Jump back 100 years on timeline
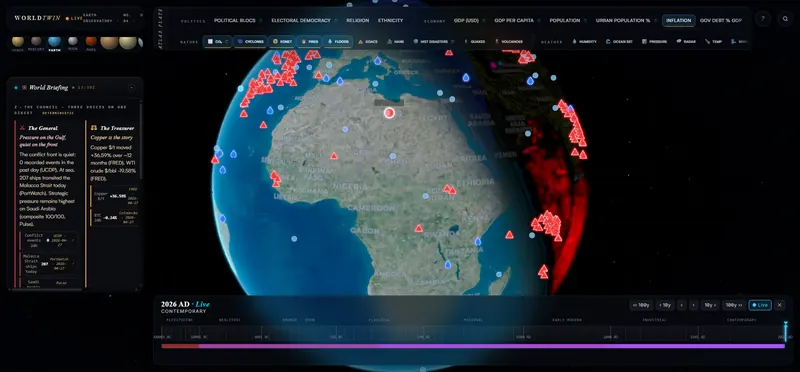The width and height of the screenshot is (800, 372). tap(641, 305)
